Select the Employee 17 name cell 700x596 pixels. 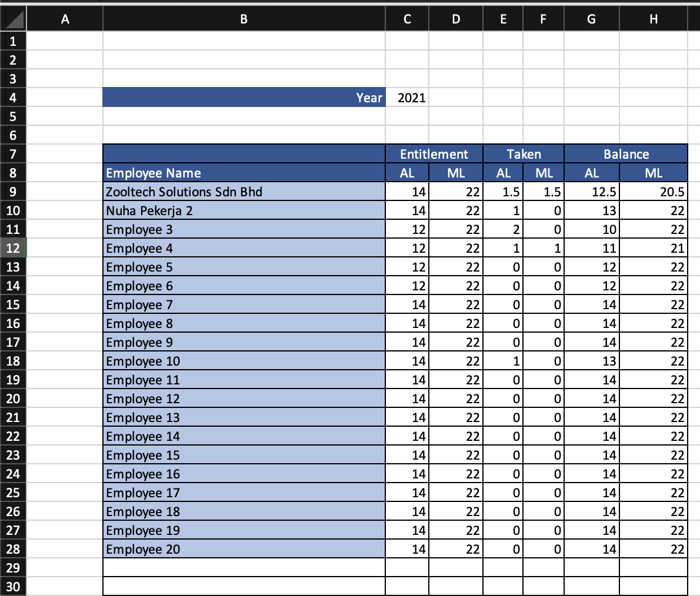coord(244,493)
